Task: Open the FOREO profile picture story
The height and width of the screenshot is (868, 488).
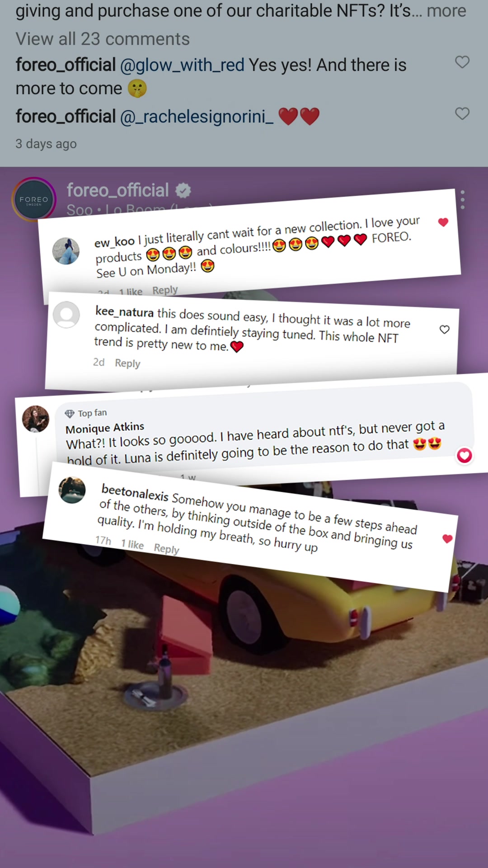Action: [x=34, y=199]
